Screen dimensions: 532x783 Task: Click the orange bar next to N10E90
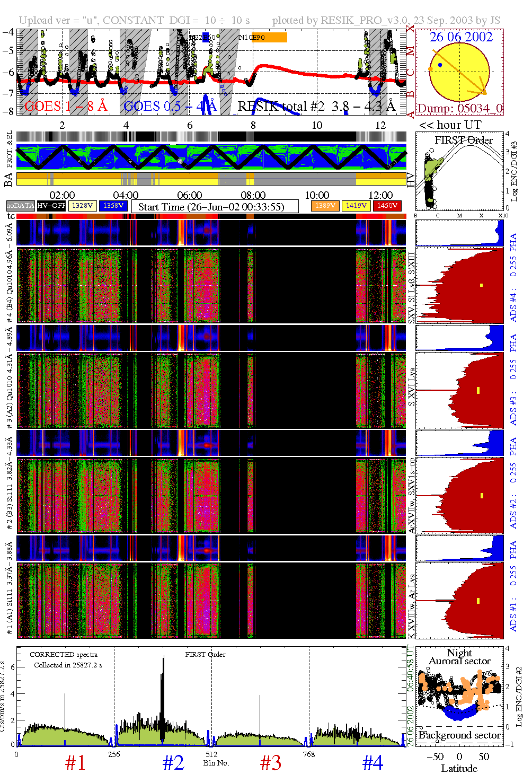[x=276, y=38]
